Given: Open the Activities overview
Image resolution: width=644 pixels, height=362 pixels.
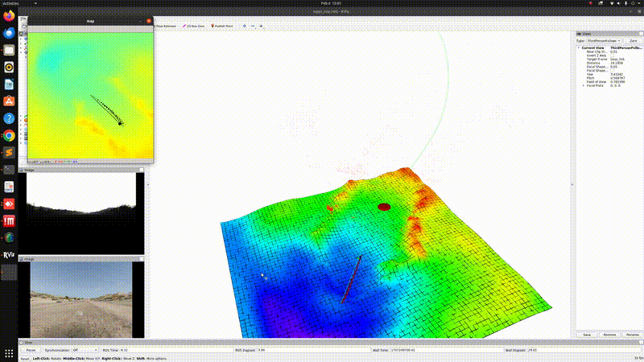Looking at the screenshot, I should click(11, 3).
